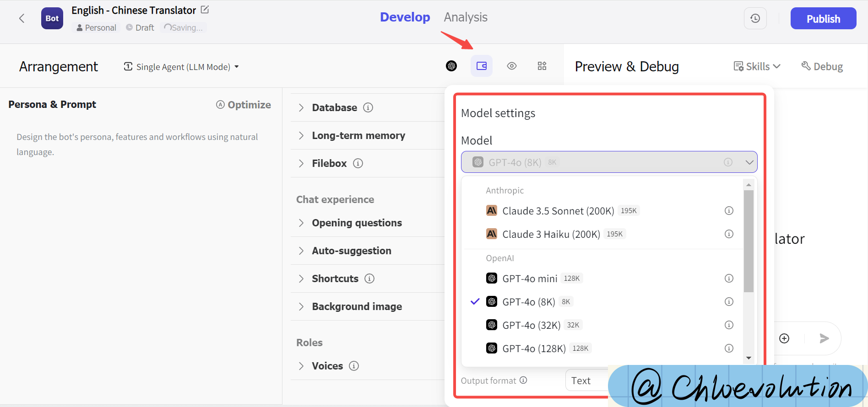This screenshot has height=407, width=868.
Task: Expand the Opening questions section
Action: [301, 223]
